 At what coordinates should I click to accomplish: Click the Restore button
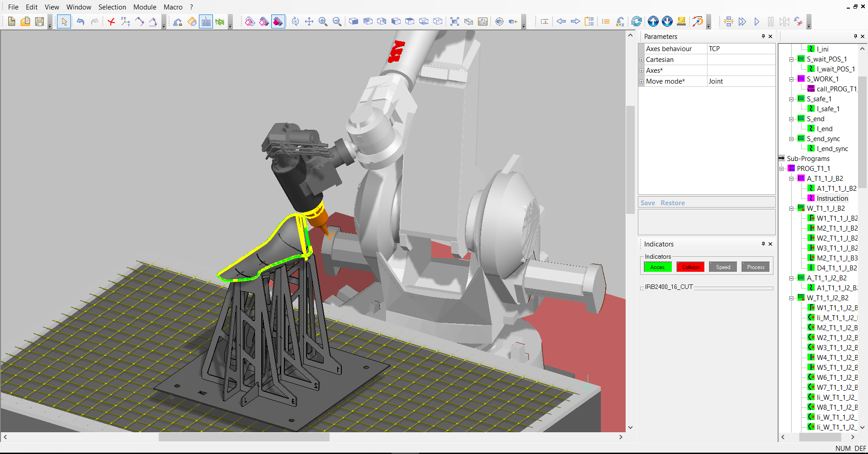(672, 203)
